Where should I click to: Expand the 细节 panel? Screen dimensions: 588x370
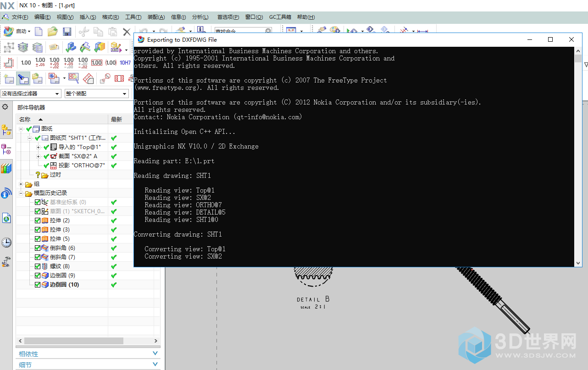point(88,365)
